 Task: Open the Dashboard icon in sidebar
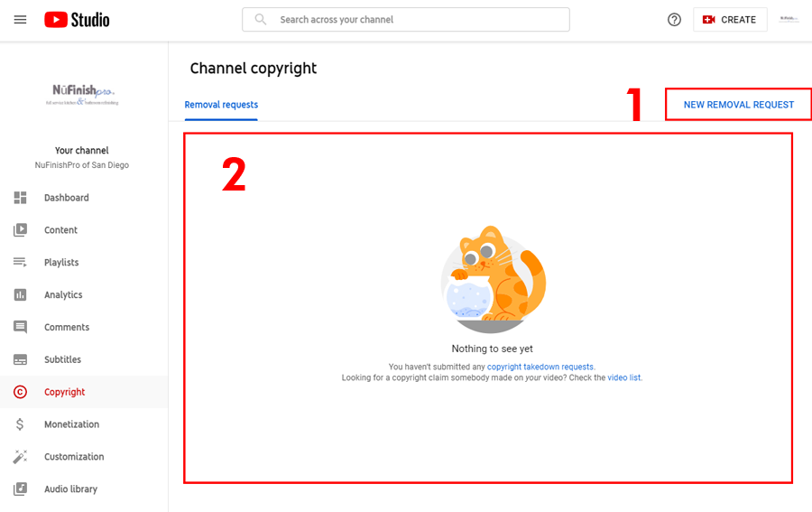pos(20,198)
